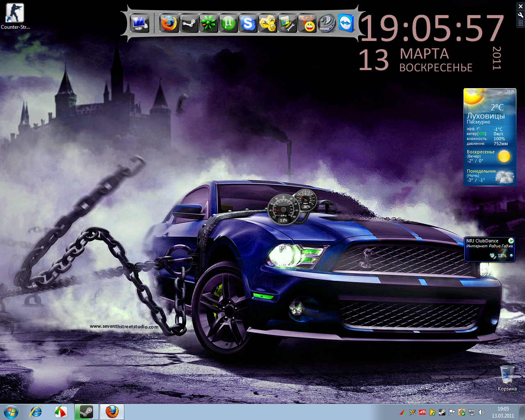525x420 pixels.
Task: Open the system volume tray icon
Action: point(482,412)
